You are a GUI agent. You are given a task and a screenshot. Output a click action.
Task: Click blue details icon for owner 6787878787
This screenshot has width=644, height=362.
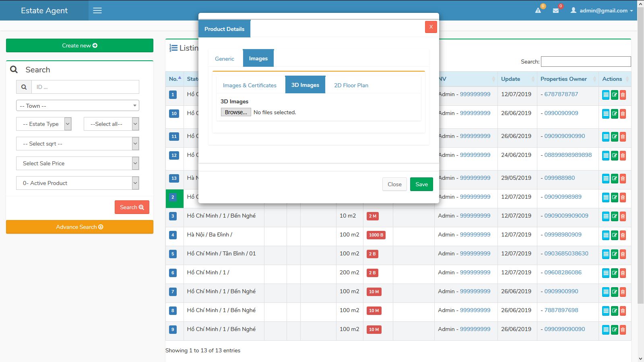[x=605, y=95]
